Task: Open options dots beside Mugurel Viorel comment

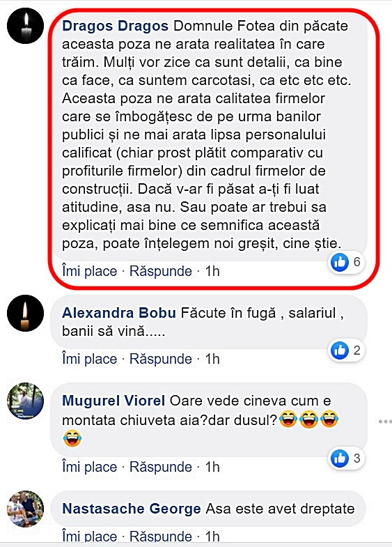Action: click(x=385, y=422)
